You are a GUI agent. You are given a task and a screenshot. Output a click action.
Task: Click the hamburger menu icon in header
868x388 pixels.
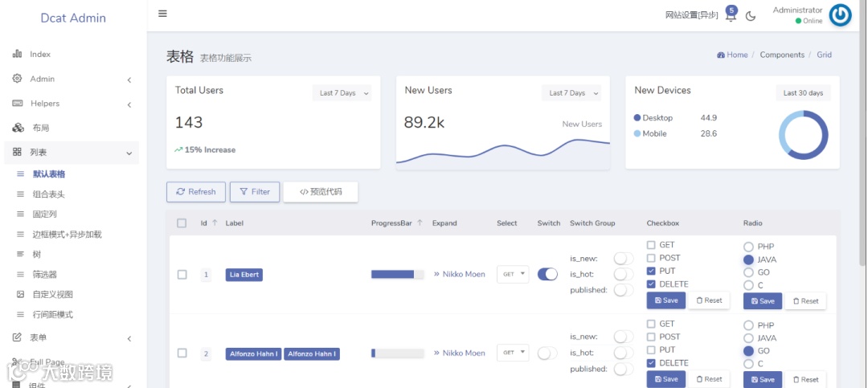pos(162,14)
